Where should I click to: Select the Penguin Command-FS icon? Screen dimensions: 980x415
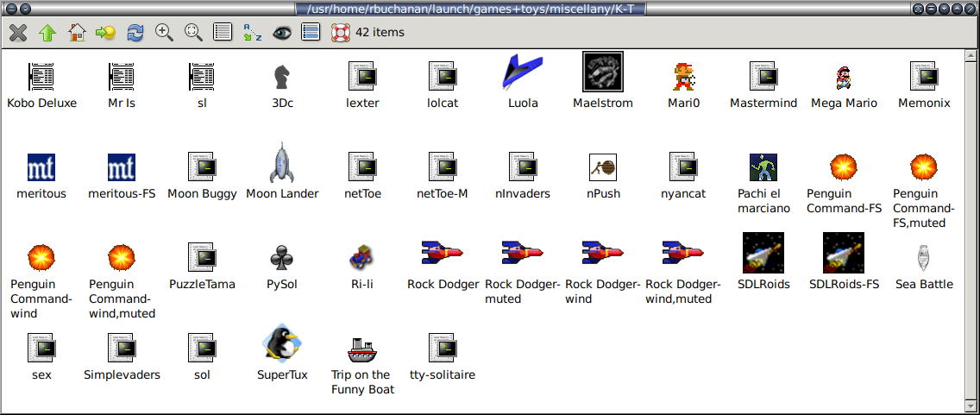[x=843, y=167]
